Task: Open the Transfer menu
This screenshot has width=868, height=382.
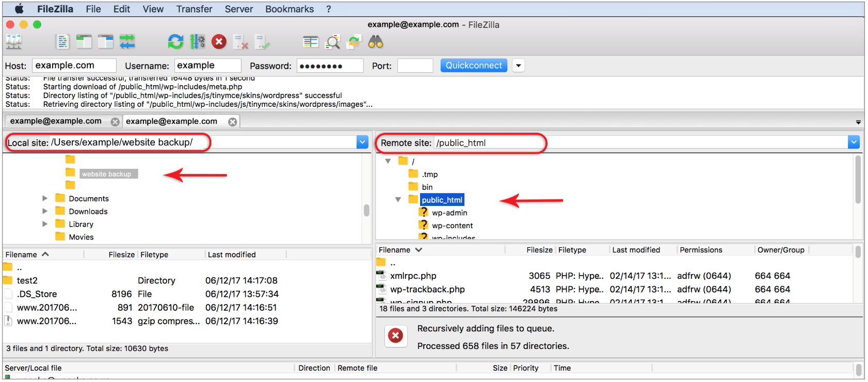Action: 194,9
